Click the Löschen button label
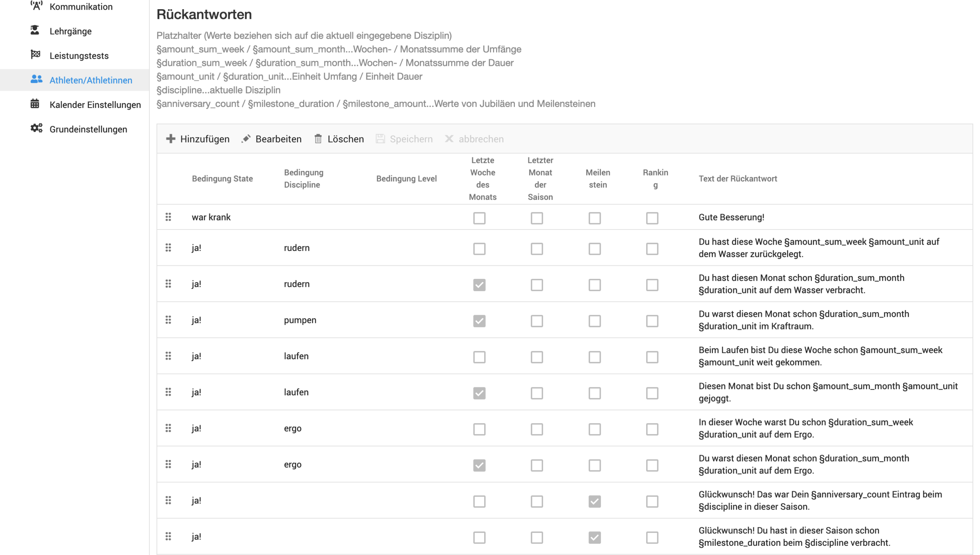The image size is (980, 555). (345, 139)
